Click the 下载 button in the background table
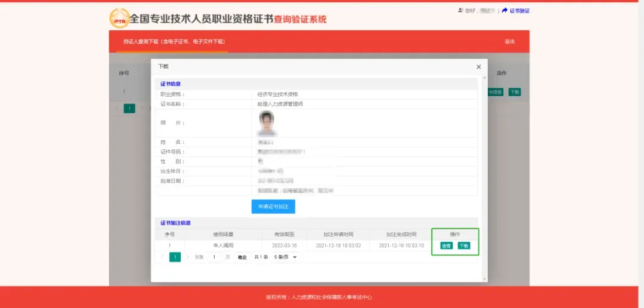Screen dimensions: 644x308 pyautogui.click(x=515, y=92)
